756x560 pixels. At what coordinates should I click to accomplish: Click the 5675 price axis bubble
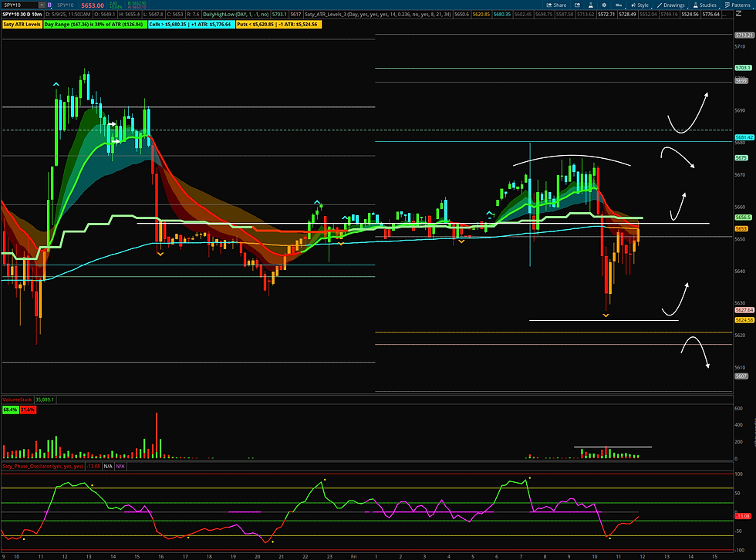coord(741,157)
